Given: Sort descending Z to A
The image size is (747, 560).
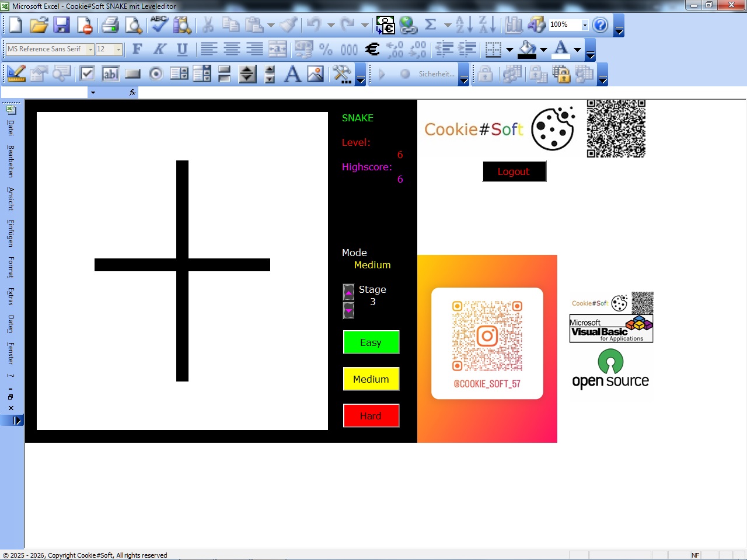Looking at the screenshot, I should 487,25.
